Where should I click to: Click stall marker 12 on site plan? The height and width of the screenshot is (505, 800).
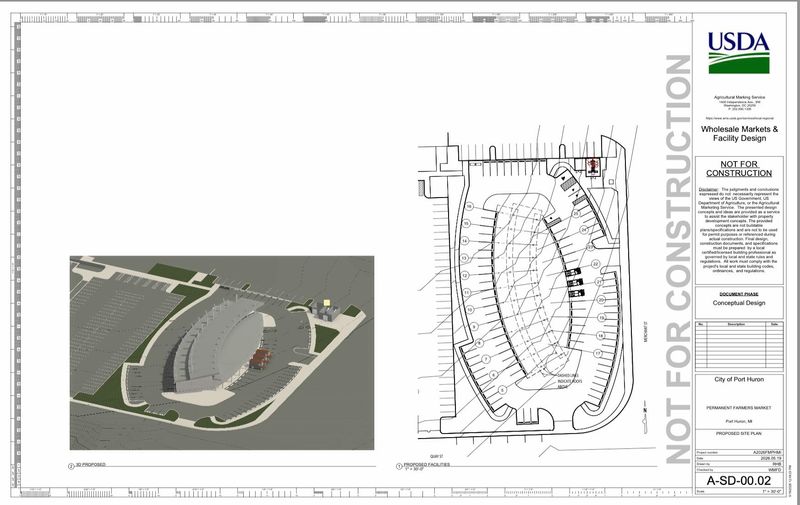click(x=465, y=275)
